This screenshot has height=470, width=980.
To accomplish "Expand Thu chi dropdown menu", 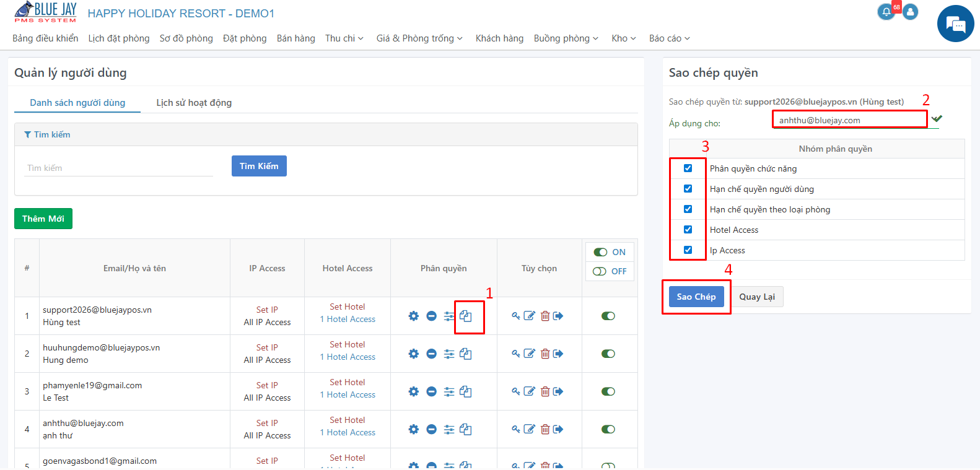I will 344,38.
